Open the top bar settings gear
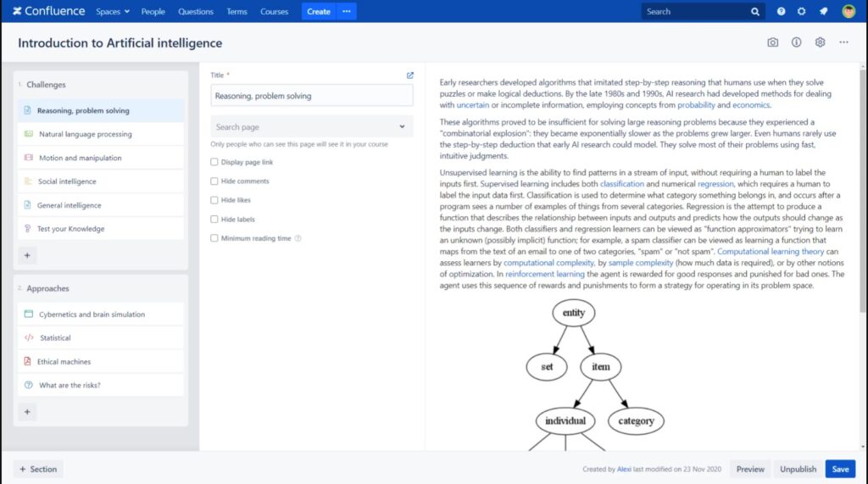The height and width of the screenshot is (484, 868). click(801, 11)
